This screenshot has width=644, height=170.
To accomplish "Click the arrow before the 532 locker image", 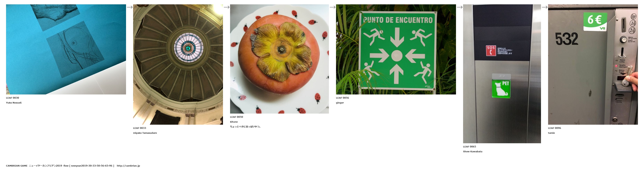I will [x=544, y=7].
